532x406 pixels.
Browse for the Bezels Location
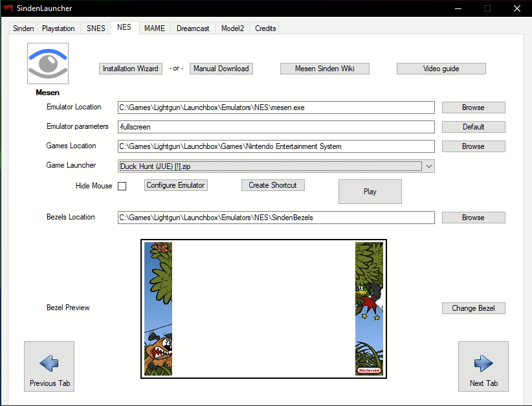click(x=473, y=218)
